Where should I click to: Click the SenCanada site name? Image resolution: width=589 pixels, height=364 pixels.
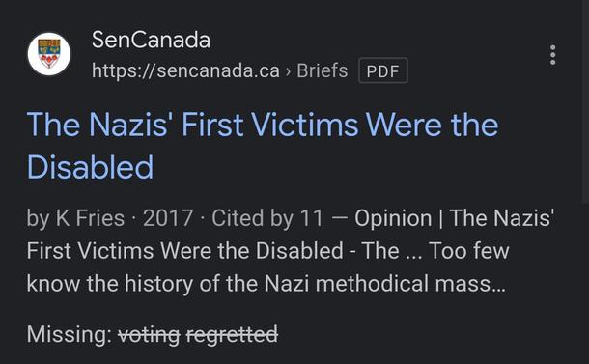click(x=151, y=40)
